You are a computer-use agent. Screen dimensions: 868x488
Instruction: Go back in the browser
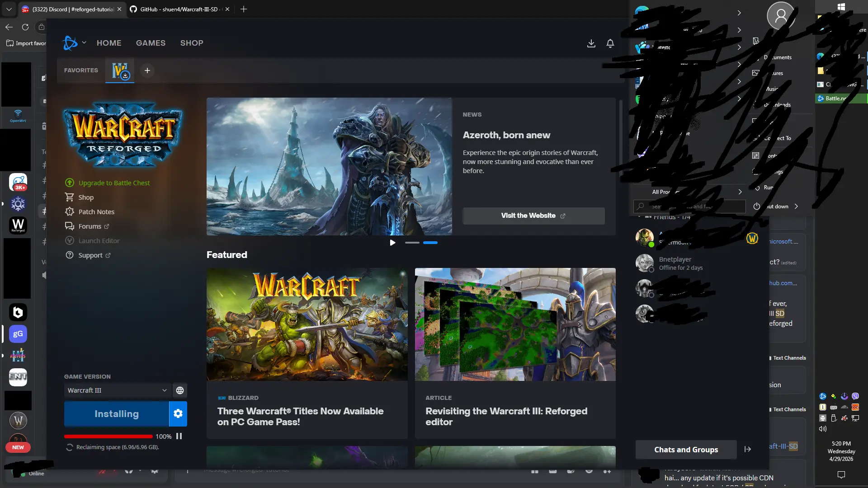pos(9,27)
